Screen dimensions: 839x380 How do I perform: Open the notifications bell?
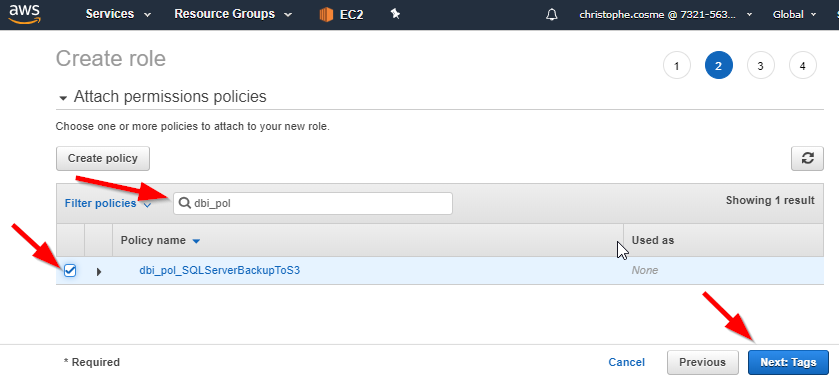(551, 14)
